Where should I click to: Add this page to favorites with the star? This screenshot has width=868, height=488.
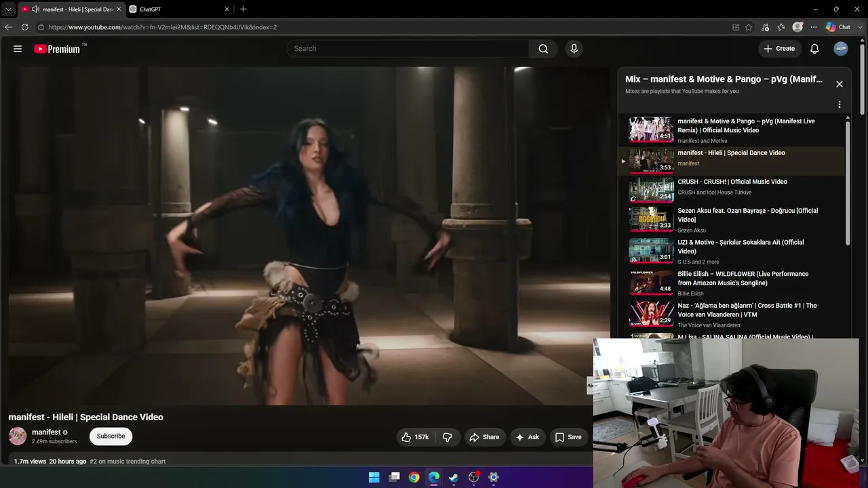pos(749,27)
